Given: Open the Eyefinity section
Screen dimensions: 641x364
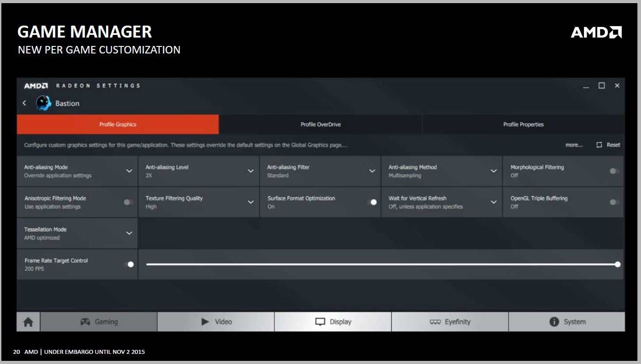Looking at the screenshot, I should click(450, 322).
